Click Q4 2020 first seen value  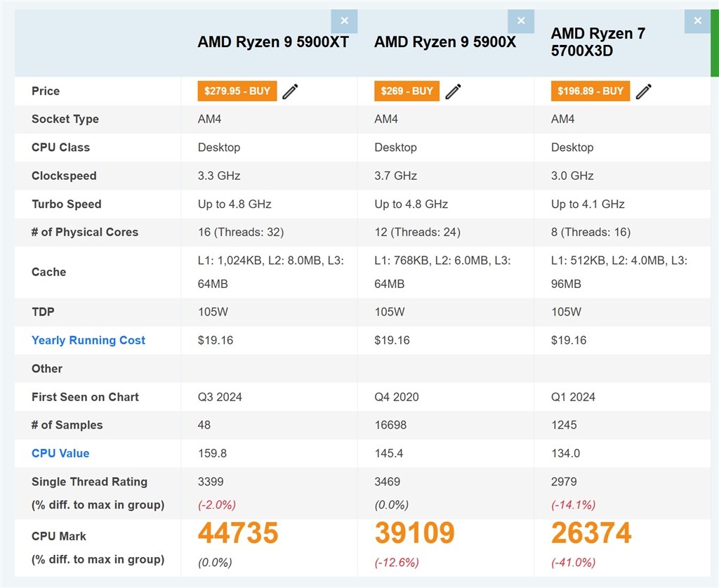[396, 397]
